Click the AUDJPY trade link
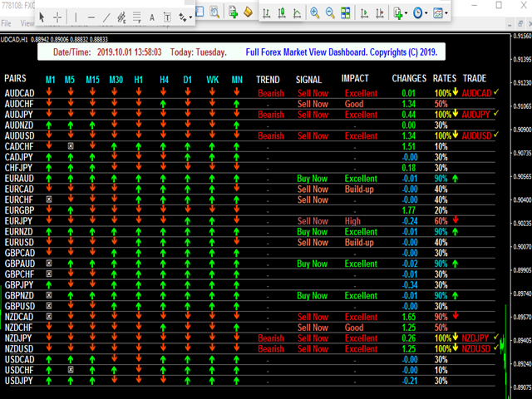This screenshot has width=532, height=399. [x=477, y=114]
